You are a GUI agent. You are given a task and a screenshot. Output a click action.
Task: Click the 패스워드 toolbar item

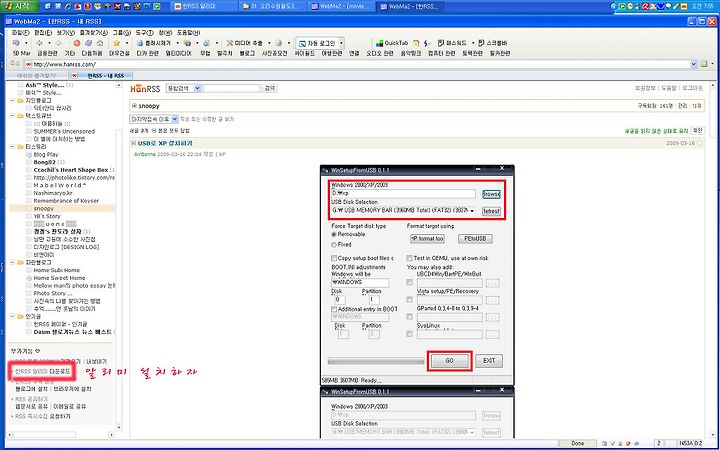(x=452, y=43)
